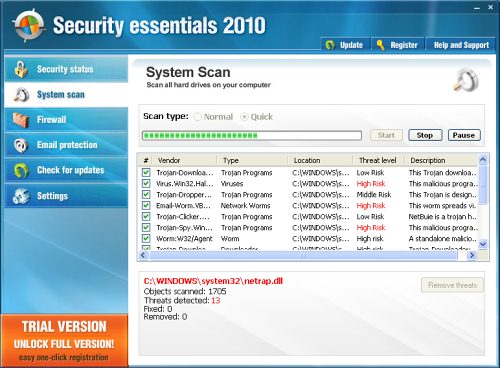This screenshot has width=500, height=368.
Task: Select the 'Viruses' type cell
Action: click(x=232, y=184)
